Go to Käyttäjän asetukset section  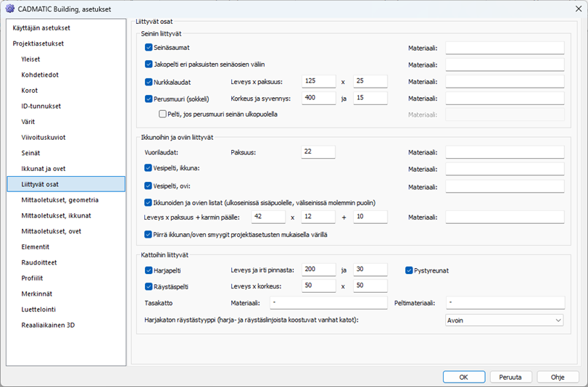(x=41, y=28)
